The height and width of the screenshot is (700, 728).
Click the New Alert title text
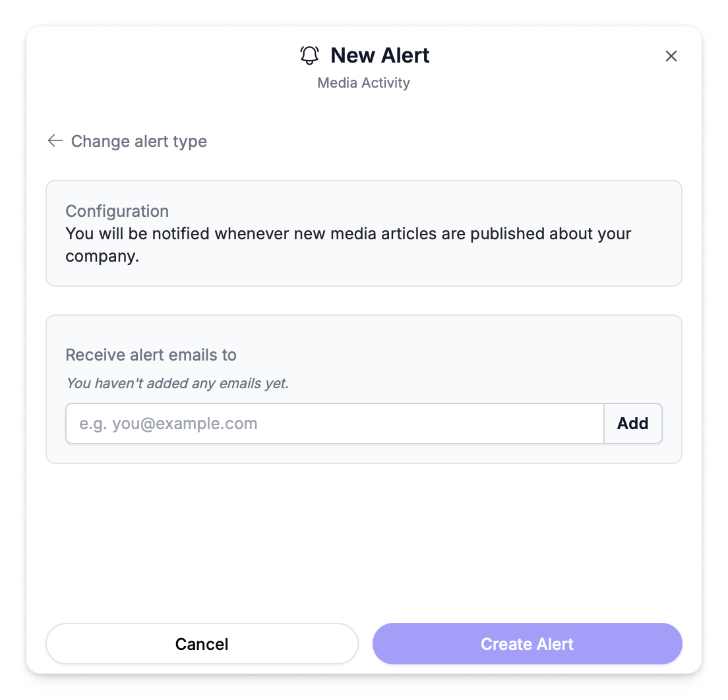click(x=380, y=55)
